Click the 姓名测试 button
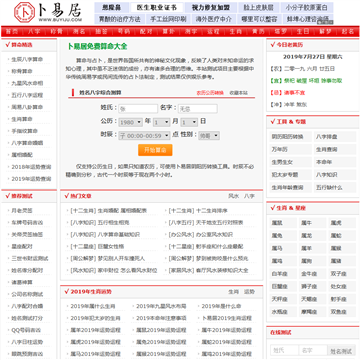The image size is (360, 360). tap(341, 351)
